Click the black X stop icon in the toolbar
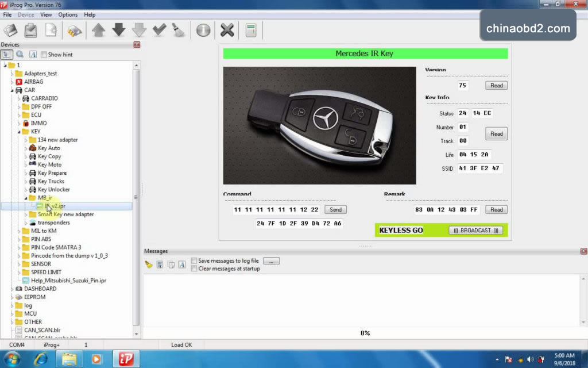This screenshot has height=368, width=588. [x=227, y=30]
